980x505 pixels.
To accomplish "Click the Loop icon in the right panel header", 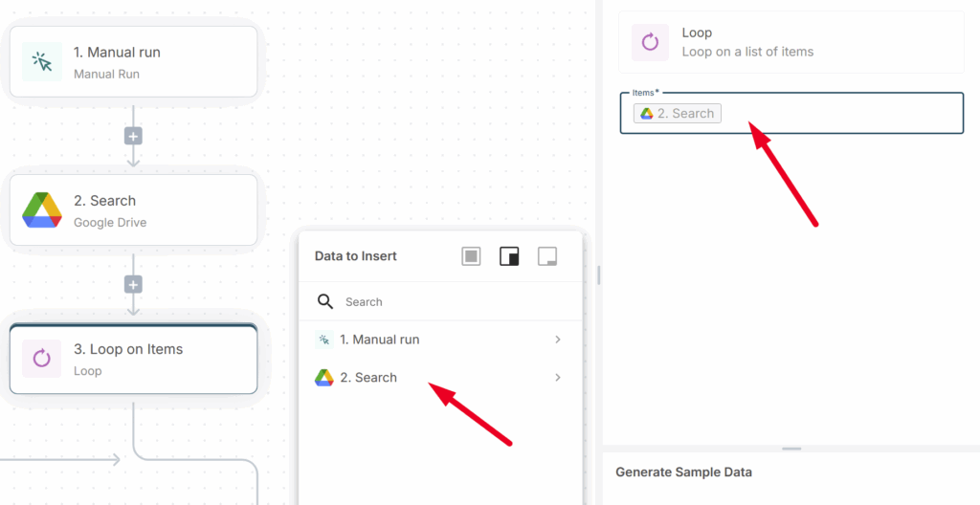I will point(650,42).
